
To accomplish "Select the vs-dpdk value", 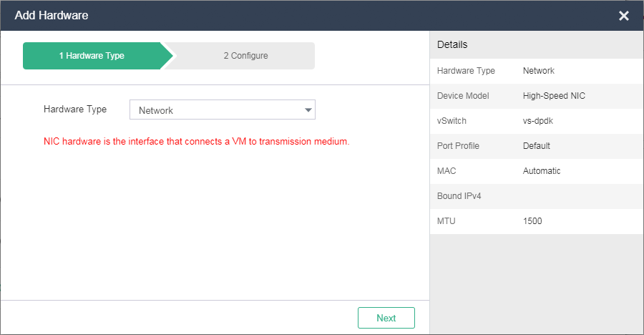I will coord(537,121).
